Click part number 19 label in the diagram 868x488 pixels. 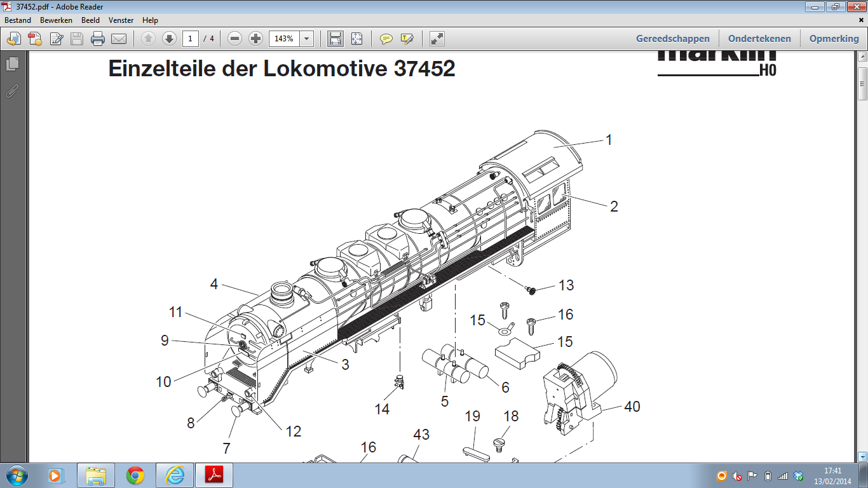pos(472,416)
